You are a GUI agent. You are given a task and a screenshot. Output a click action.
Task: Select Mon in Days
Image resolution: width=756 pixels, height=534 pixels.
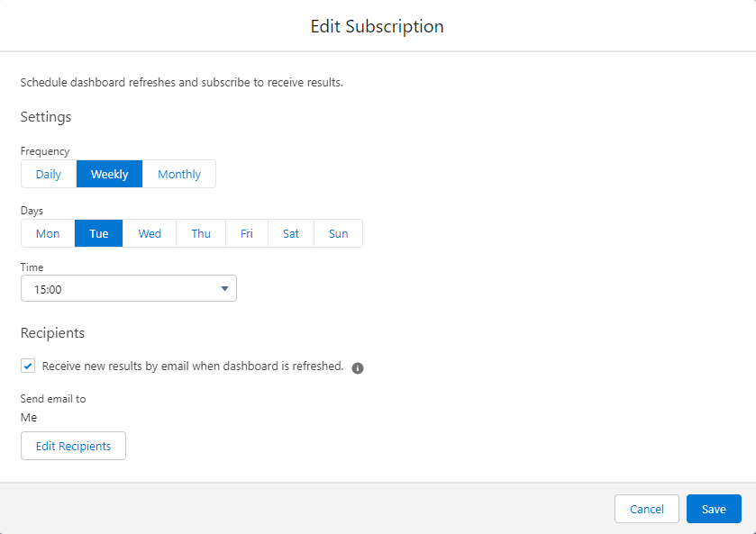coord(48,233)
